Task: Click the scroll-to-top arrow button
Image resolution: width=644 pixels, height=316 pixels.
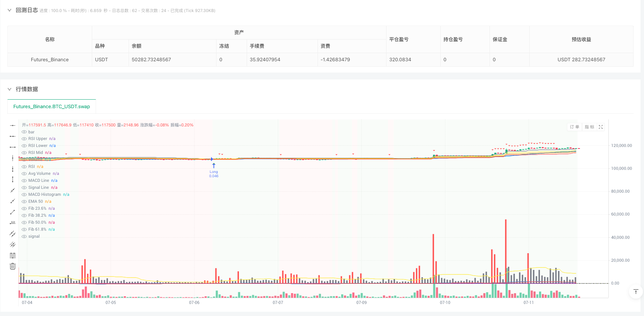Action: pos(635,292)
